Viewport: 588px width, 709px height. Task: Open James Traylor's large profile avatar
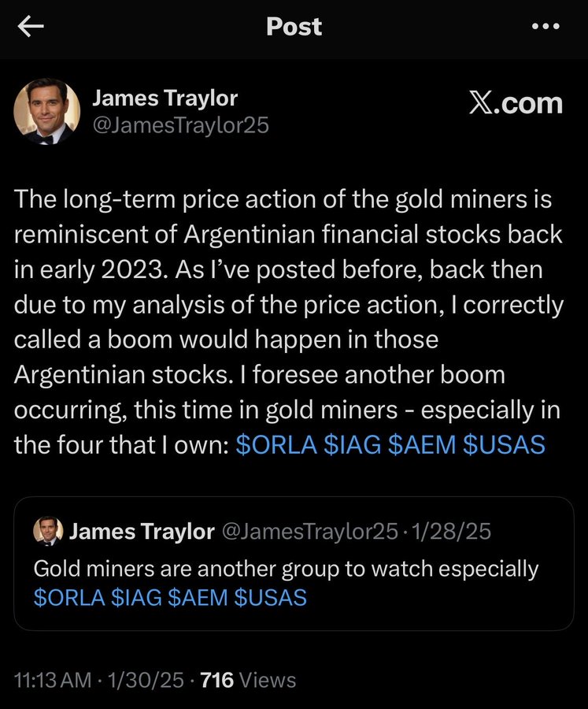coord(47,111)
